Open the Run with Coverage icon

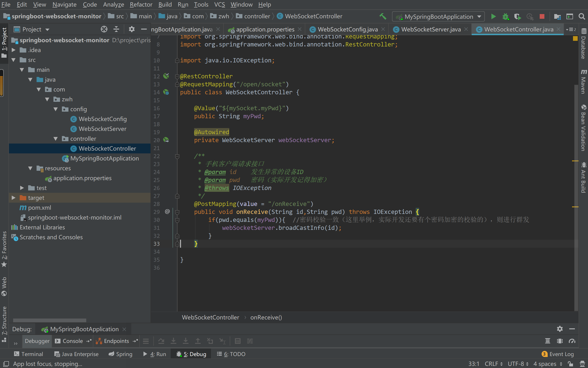tap(517, 17)
